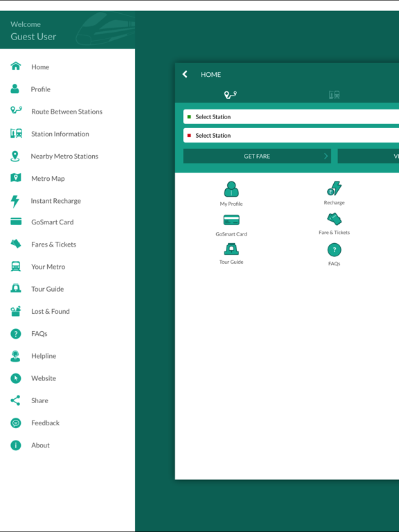399x532 pixels.
Task: Click the Home house icon in sidebar
Action: (16, 66)
